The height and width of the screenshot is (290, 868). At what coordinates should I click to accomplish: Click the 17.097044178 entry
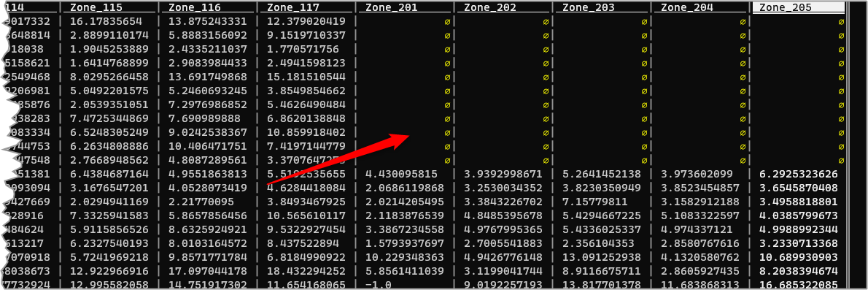tap(208, 271)
